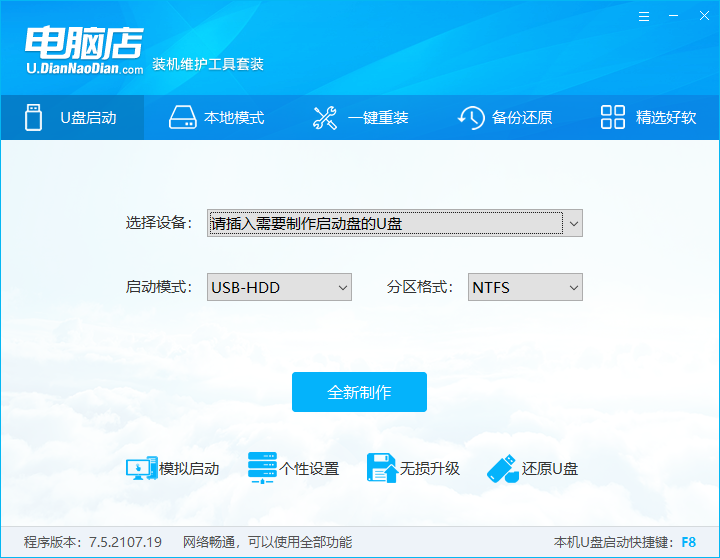Click the 本机U盘启动快捷键 label

[x=614, y=542]
